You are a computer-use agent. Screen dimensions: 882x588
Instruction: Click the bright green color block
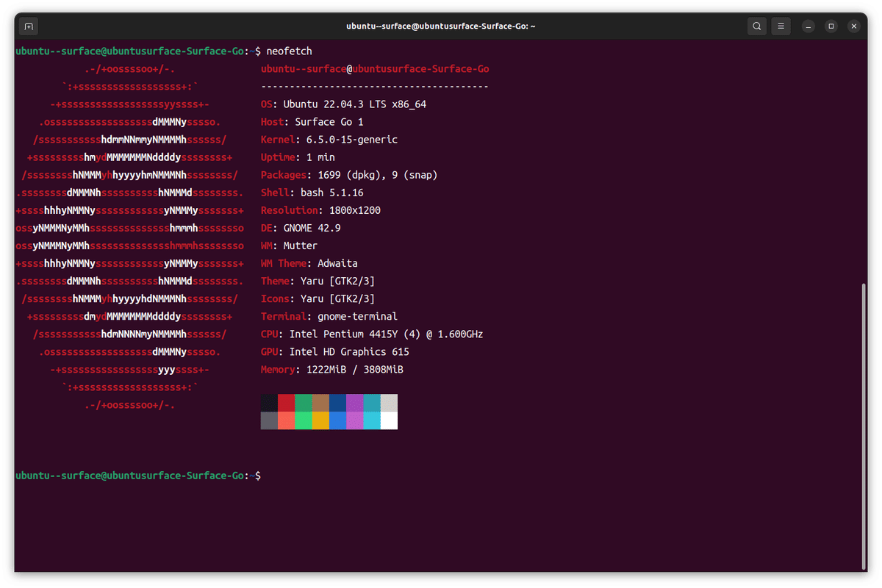tap(304, 420)
